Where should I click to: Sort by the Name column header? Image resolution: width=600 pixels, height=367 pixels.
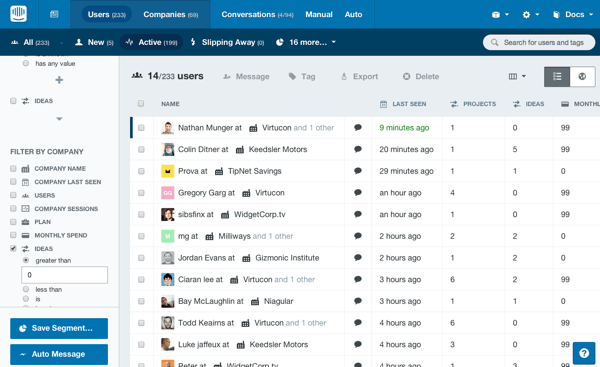tap(170, 104)
